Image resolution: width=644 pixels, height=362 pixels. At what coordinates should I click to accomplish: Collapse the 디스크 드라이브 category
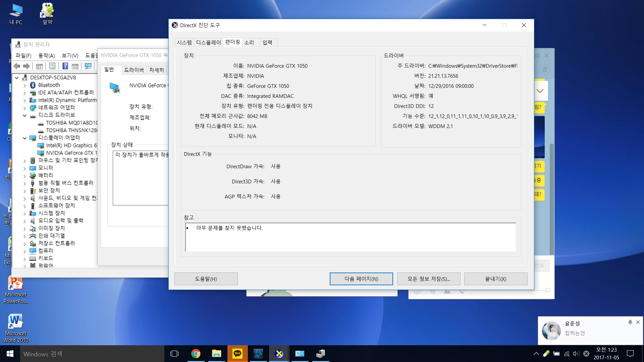pyautogui.click(x=24, y=115)
